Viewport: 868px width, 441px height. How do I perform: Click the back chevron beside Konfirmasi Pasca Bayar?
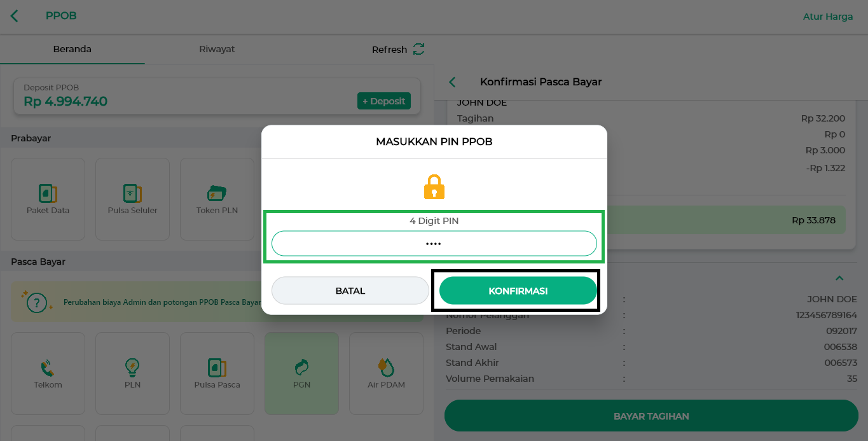(x=453, y=82)
